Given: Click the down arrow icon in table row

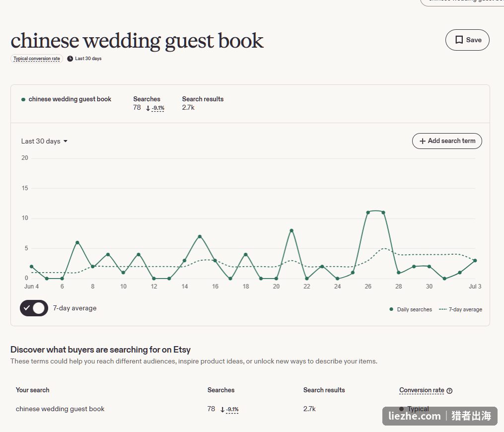Looking at the screenshot, I should (x=222, y=410).
